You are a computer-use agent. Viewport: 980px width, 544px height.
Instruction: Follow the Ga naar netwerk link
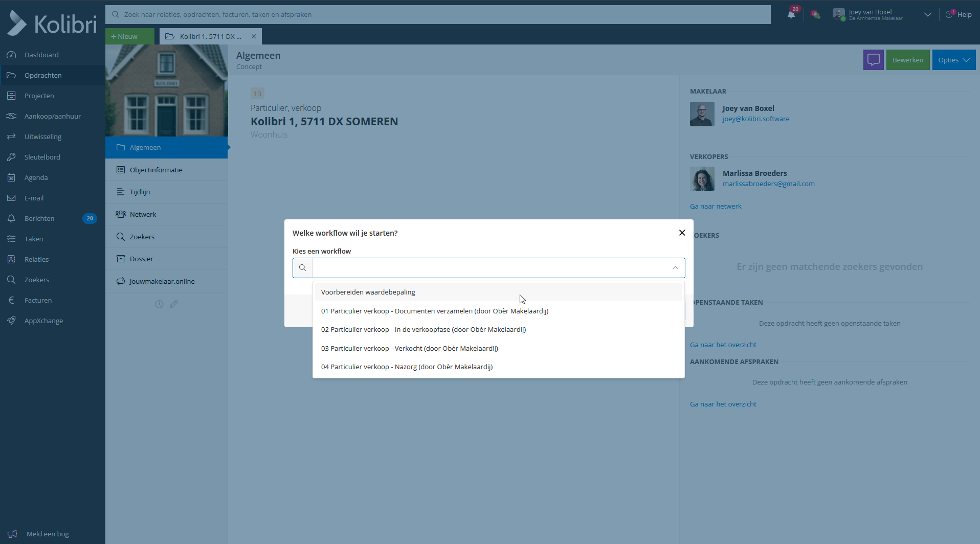coord(715,206)
